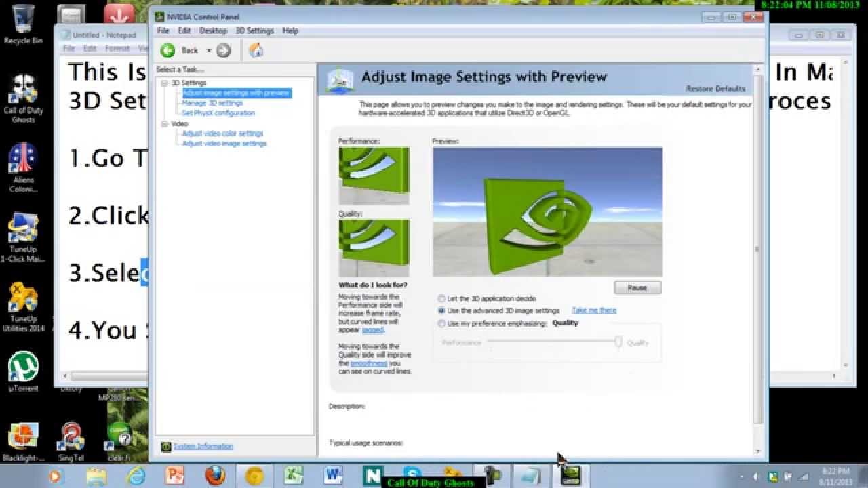Open Internet Explorer taskbar icon
The image size is (868, 488).
tap(136, 476)
